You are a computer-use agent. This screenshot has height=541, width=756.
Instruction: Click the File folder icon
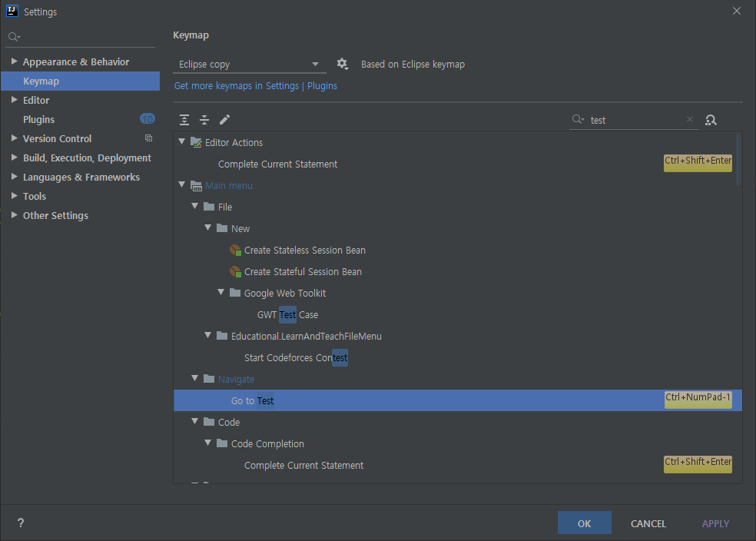[209, 207]
